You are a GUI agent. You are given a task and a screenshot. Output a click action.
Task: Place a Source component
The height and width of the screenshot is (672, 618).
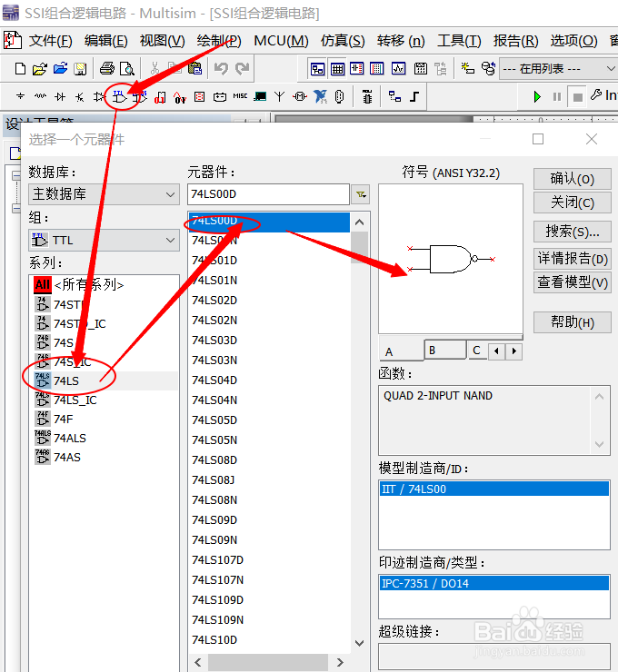click(x=20, y=96)
